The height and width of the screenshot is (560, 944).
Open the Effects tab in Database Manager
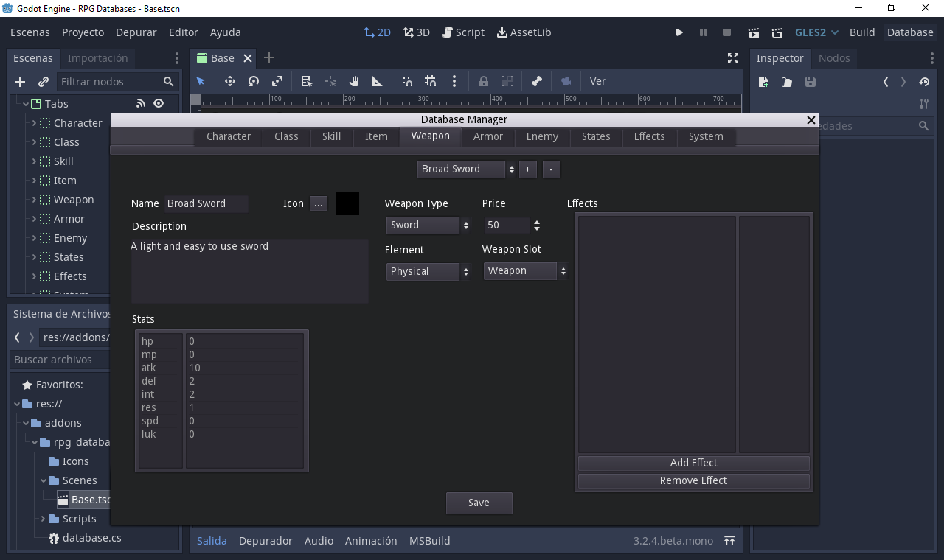(650, 137)
